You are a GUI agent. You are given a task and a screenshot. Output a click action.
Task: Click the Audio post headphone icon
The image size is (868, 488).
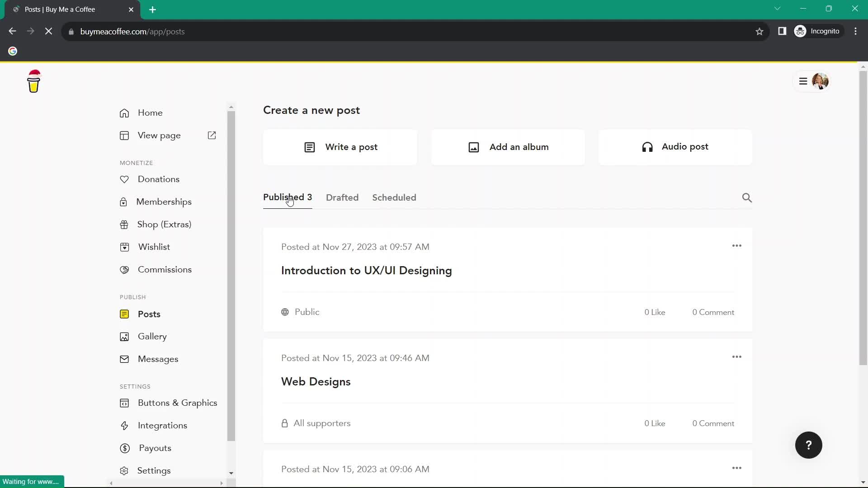[647, 147]
